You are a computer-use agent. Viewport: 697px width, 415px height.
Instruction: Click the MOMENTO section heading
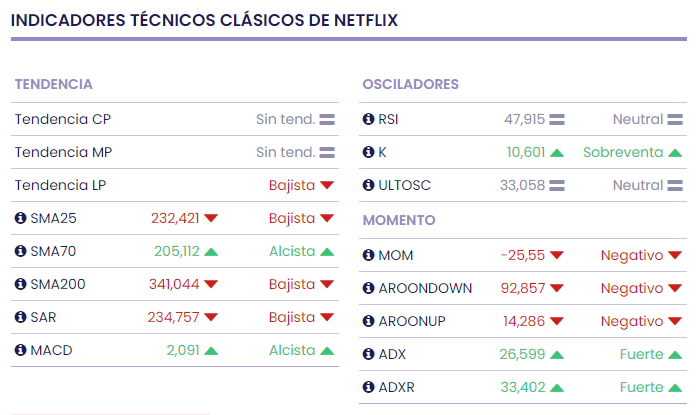point(398,219)
